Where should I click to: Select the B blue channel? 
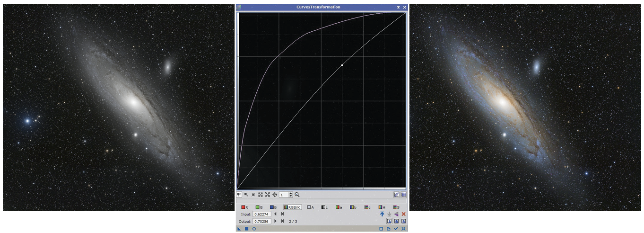coord(273,207)
